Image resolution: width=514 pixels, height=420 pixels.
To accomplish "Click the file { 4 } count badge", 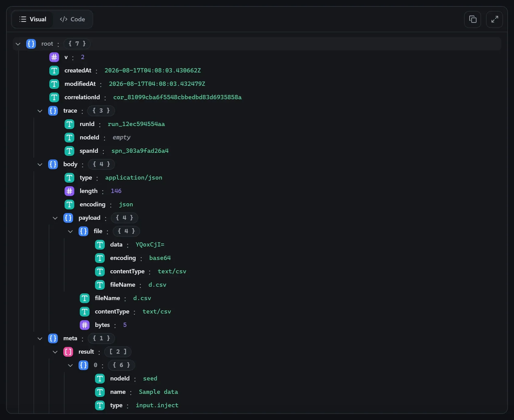I will pos(126,231).
